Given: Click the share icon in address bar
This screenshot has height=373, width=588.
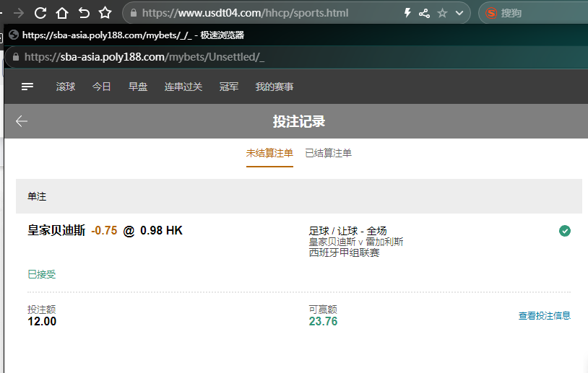Looking at the screenshot, I should click(424, 13).
